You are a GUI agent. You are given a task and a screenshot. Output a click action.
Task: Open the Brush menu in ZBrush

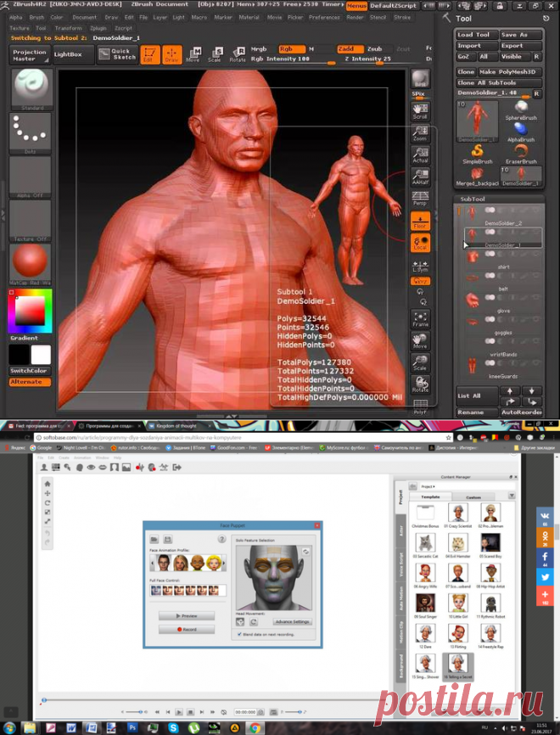click(36, 17)
